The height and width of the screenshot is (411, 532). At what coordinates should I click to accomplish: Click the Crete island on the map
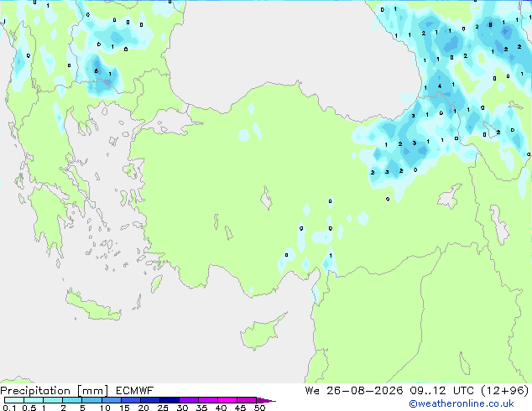point(92,306)
